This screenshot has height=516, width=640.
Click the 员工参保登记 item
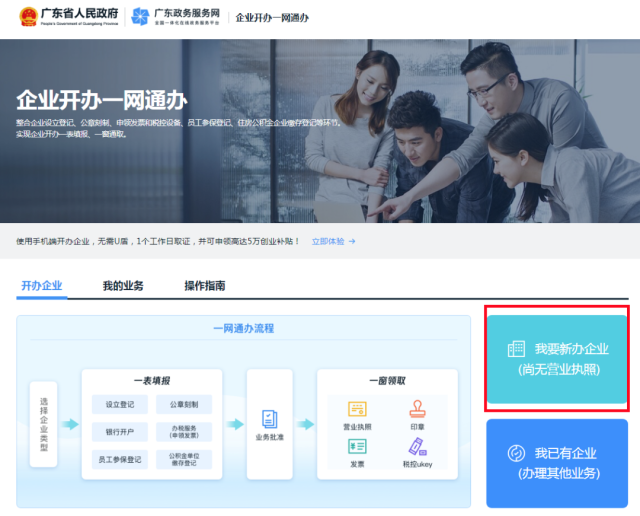120,460
